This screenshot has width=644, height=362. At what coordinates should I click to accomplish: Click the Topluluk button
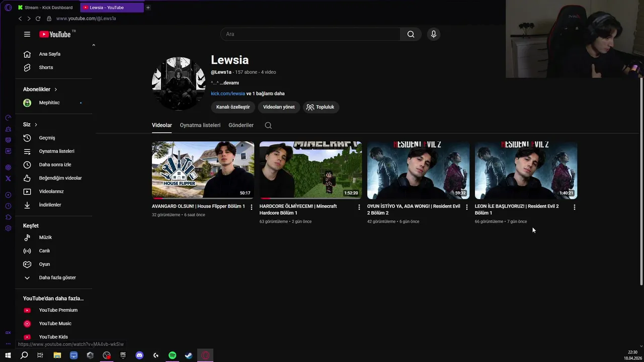point(320,107)
